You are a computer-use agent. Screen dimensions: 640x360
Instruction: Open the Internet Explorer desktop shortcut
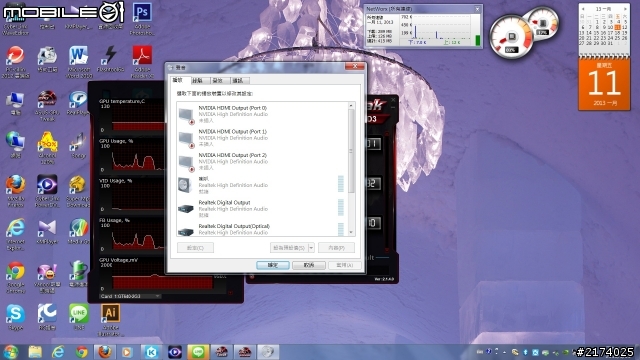click(16, 234)
